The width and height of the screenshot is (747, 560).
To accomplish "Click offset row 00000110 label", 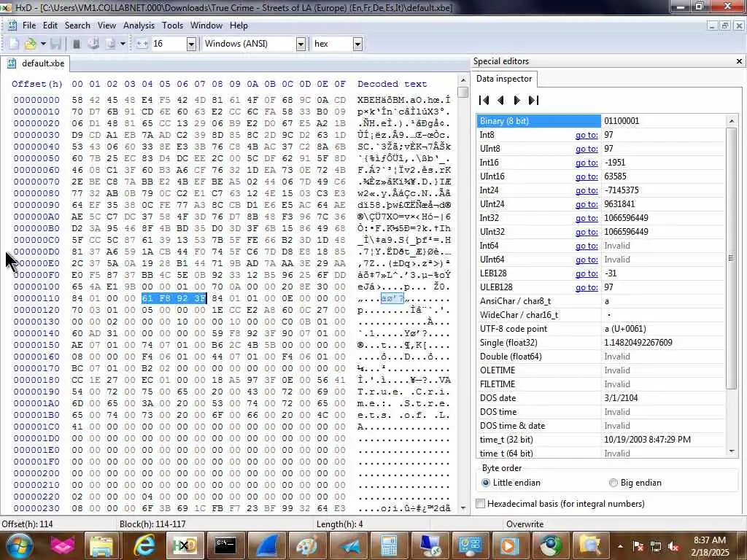I will coord(36,298).
